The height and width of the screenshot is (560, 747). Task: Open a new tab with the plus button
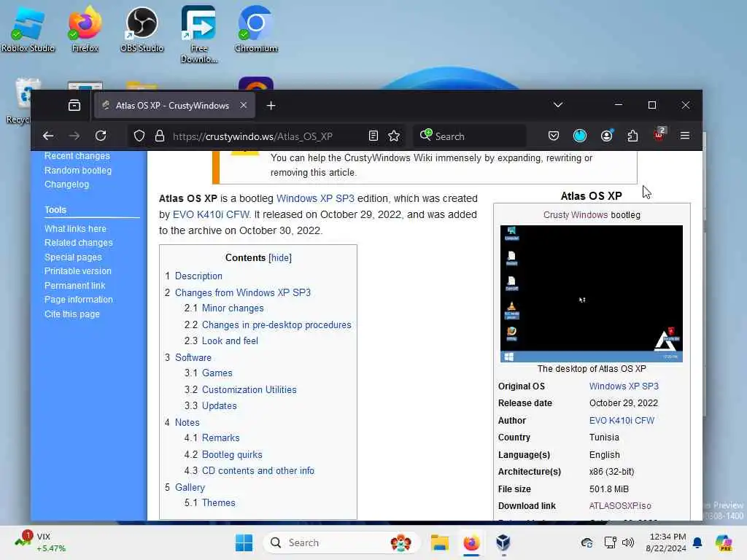point(271,105)
